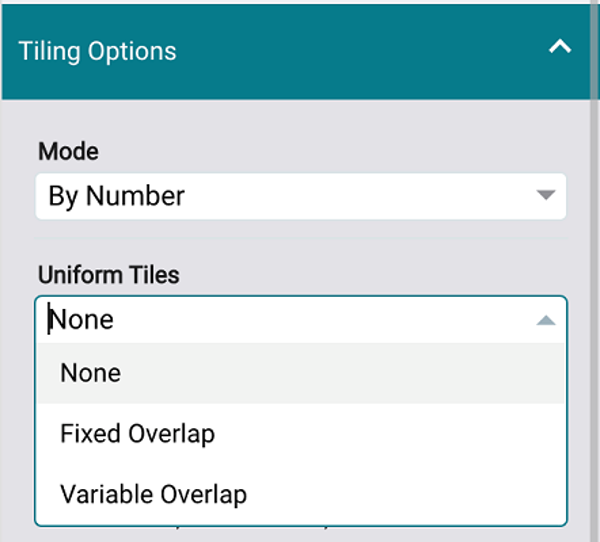Open the Mode combo box
Screen dimensions: 600x542
[x=300, y=196]
